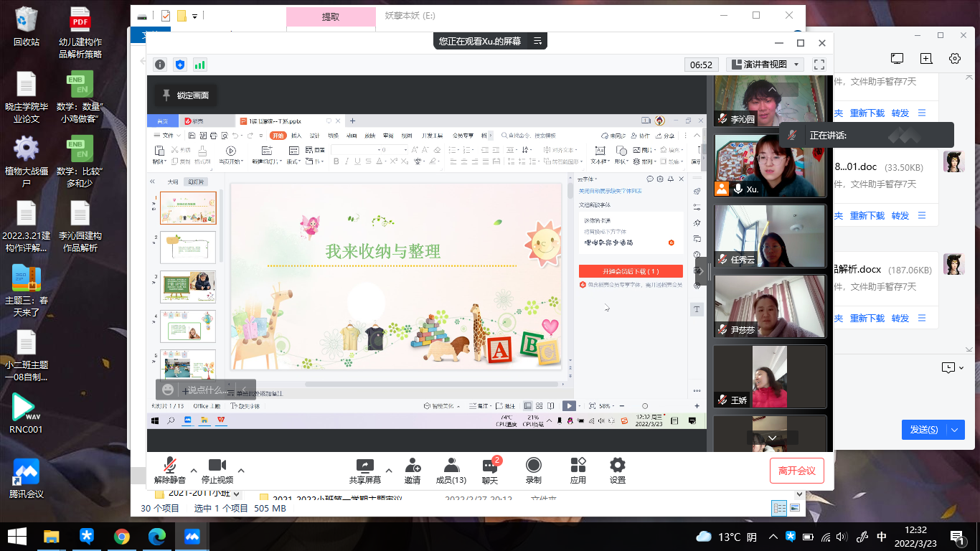
Task: Start recording with the 录制 button
Action: [533, 466]
